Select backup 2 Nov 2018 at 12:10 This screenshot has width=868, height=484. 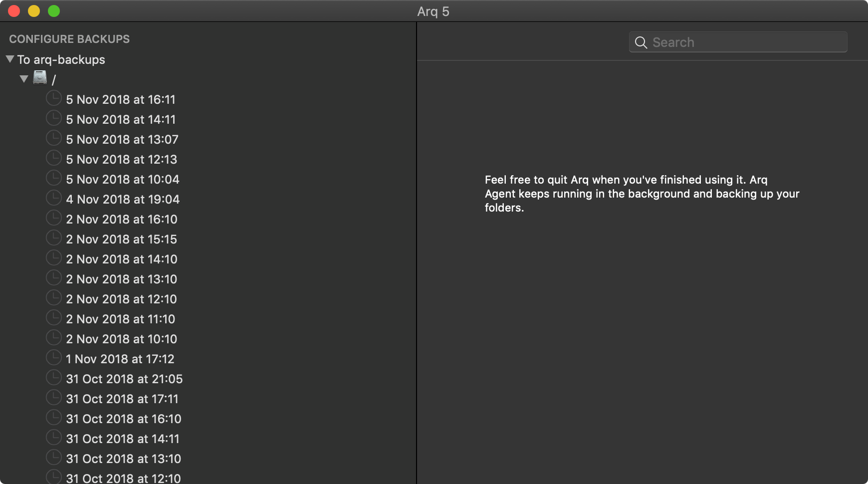click(122, 299)
